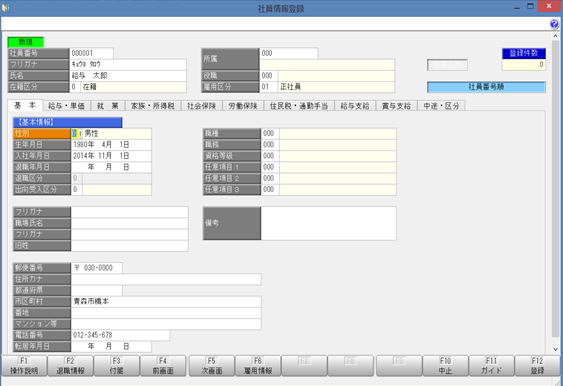563x386 pixels.
Task: Click the 職種 code field
Action: (x=270, y=134)
